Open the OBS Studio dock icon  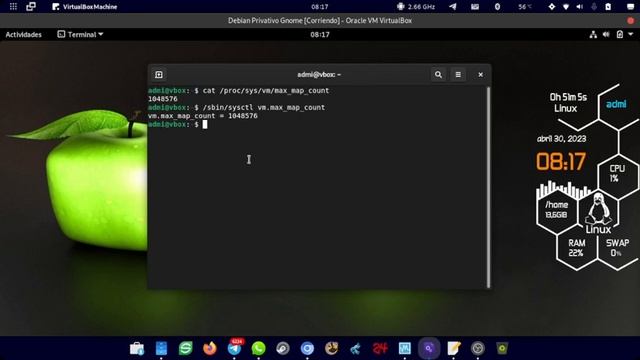[x=478, y=349]
